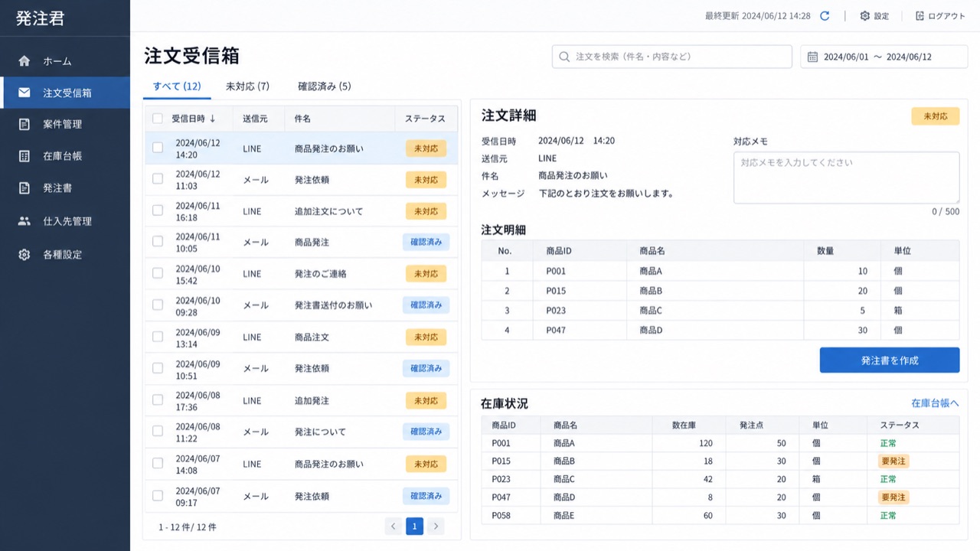This screenshot has width=980, height=551.
Task: Click the ステータス column header in order list
Action: pyautogui.click(x=425, y=119)
